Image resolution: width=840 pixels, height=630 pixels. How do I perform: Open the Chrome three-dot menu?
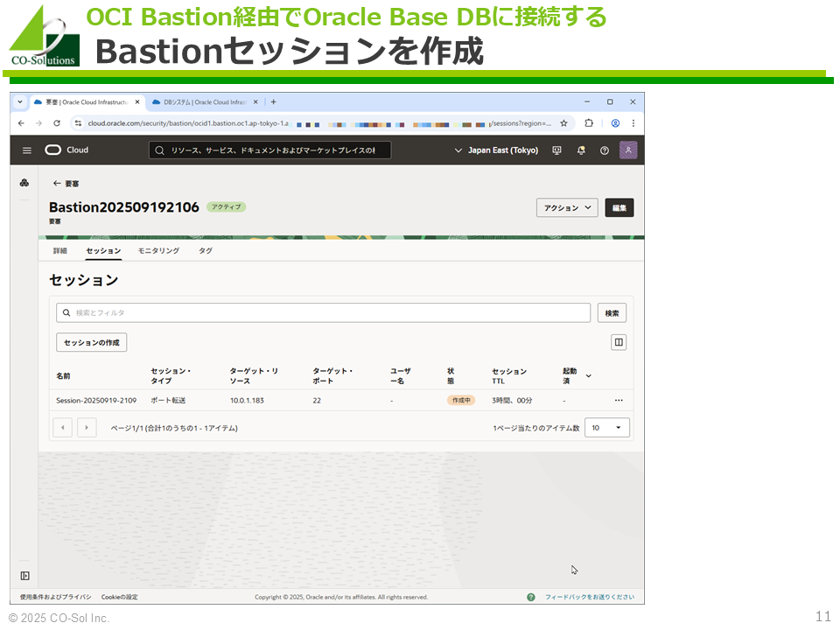click(633, 123)
